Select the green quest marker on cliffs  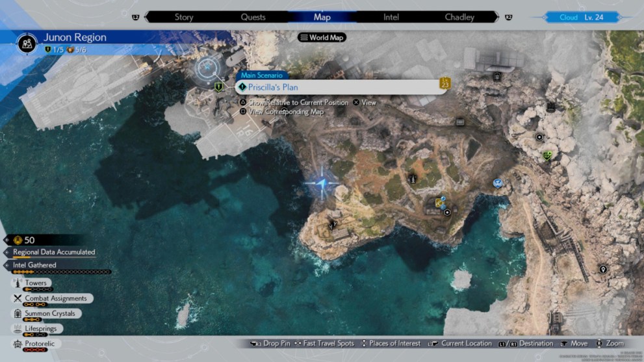click(548, 155)
